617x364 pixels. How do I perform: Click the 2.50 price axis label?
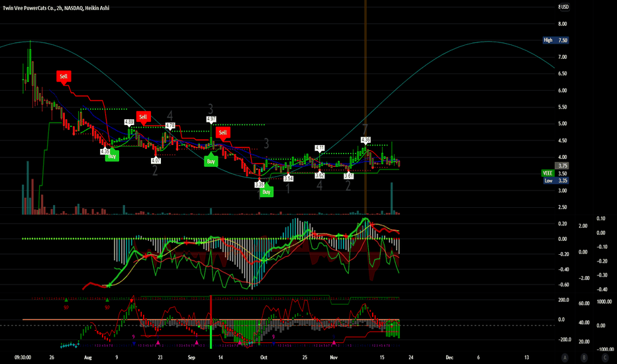(x=563, y=207)
